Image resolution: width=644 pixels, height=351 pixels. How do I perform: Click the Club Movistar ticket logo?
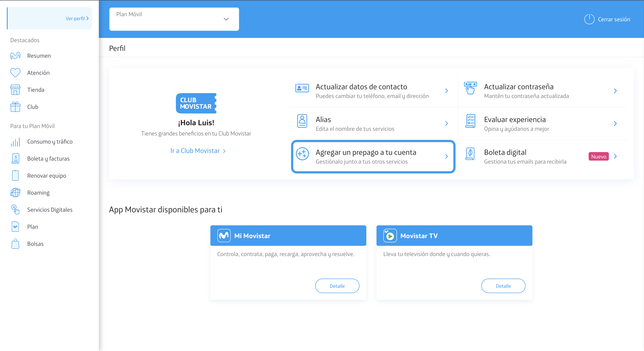(x=196, y=103)
